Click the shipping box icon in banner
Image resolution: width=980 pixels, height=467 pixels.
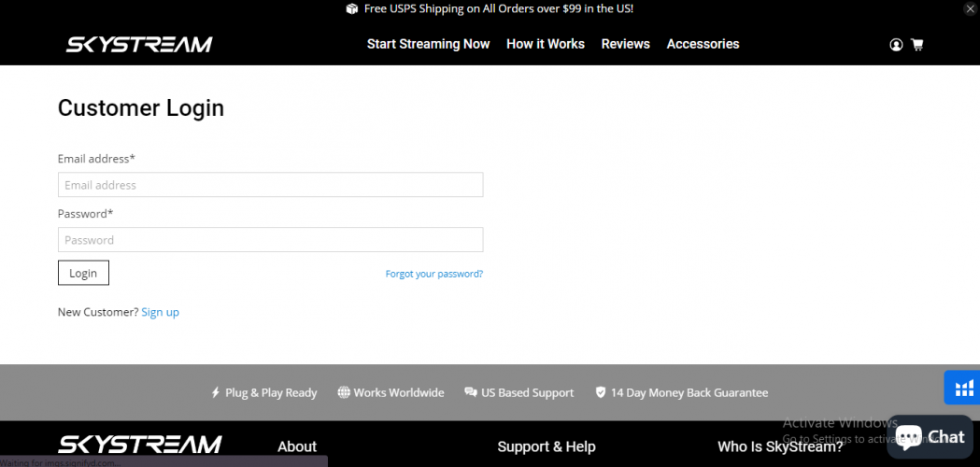[352, 8]
